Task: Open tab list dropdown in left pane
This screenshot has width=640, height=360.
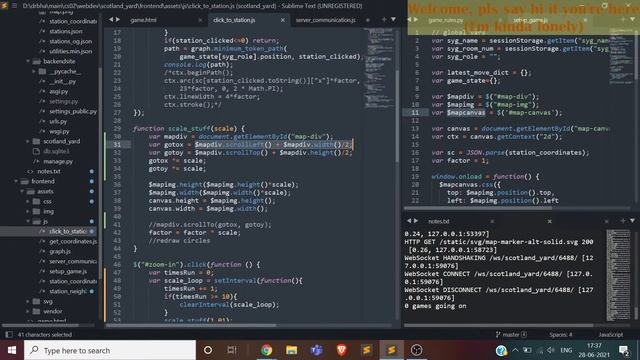Action: 393,19
